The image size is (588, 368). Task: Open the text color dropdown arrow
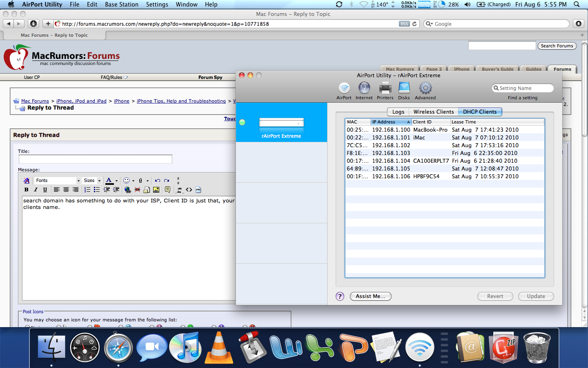point(116,181)
